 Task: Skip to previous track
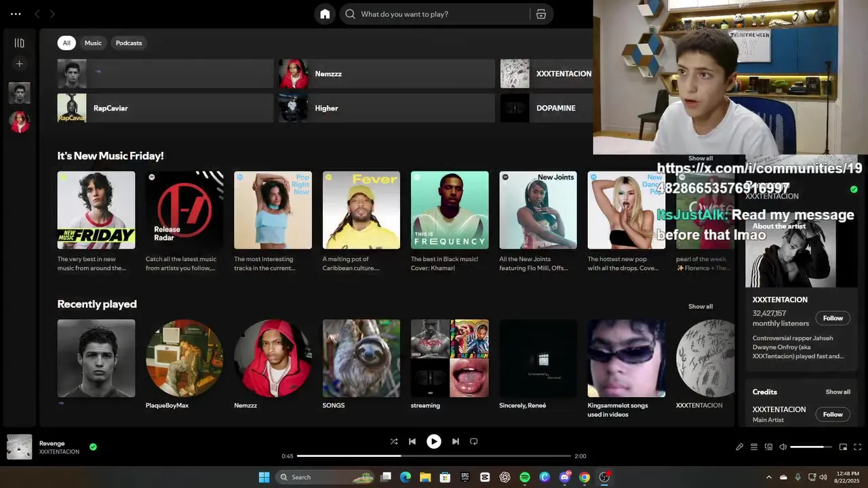(412, 441)
